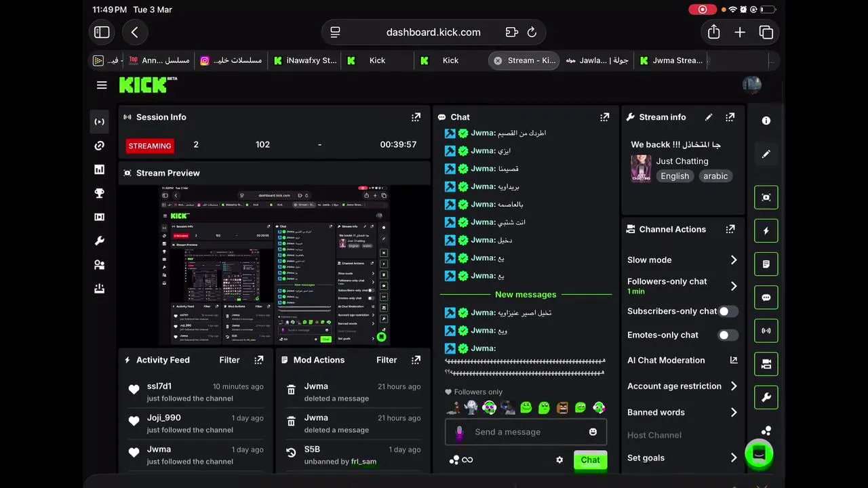The height and width of the screenshot is (488, 868).
Task: Toggle the wrench stream info widget icon
Action: click(766, 397)
